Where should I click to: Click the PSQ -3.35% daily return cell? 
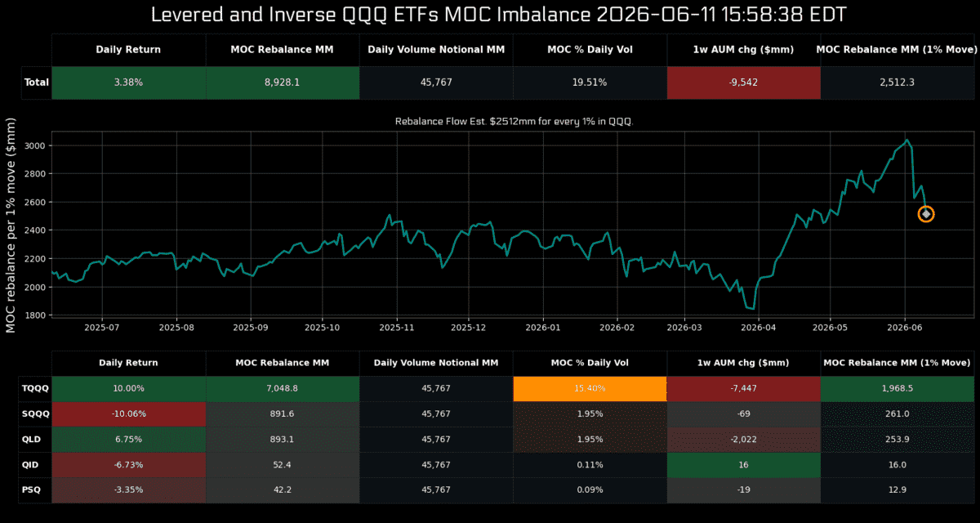click(128, 489)
